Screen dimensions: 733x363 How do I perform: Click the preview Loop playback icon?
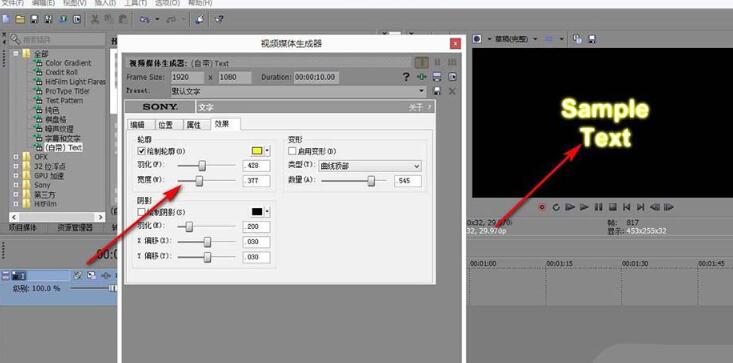[556, 207]
